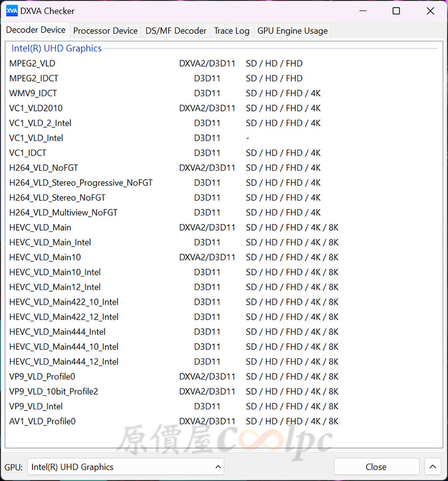This screenshot has height=481, width=448.
Task: Open the GPU selection dropdown
Action: 126,466
